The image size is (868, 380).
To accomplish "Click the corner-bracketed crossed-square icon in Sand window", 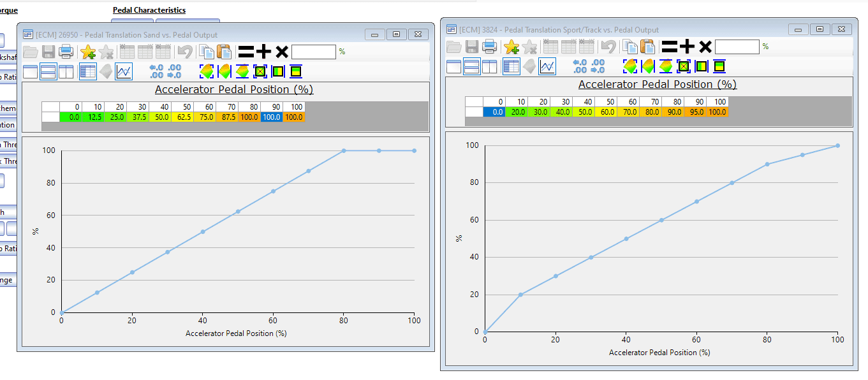I will (x=260, y=71).
